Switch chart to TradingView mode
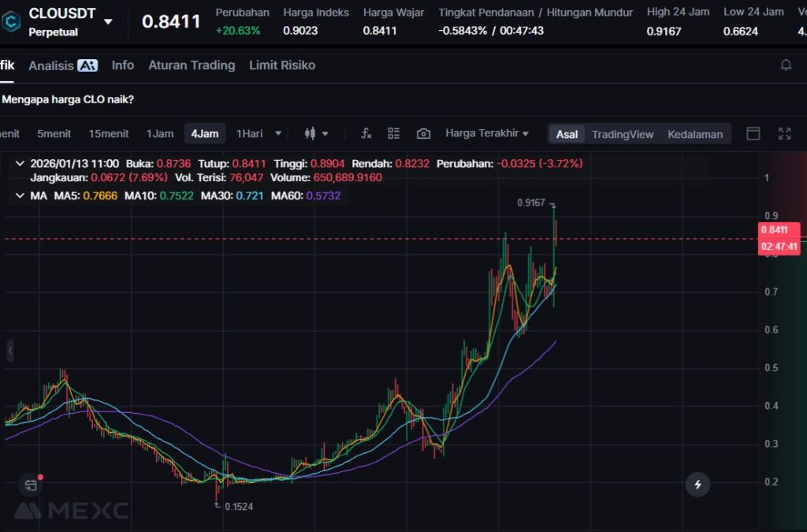This screenshot has height=532, width=807. click(623, 134)
